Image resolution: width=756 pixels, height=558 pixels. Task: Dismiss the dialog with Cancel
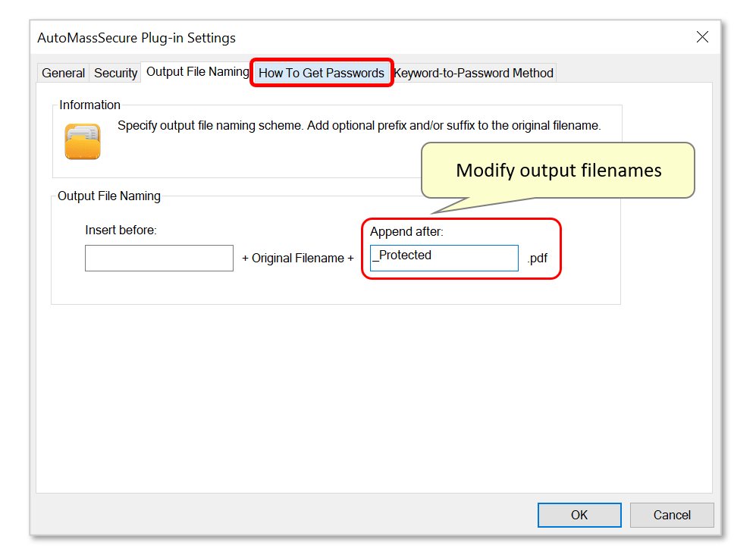click(672, 515)
